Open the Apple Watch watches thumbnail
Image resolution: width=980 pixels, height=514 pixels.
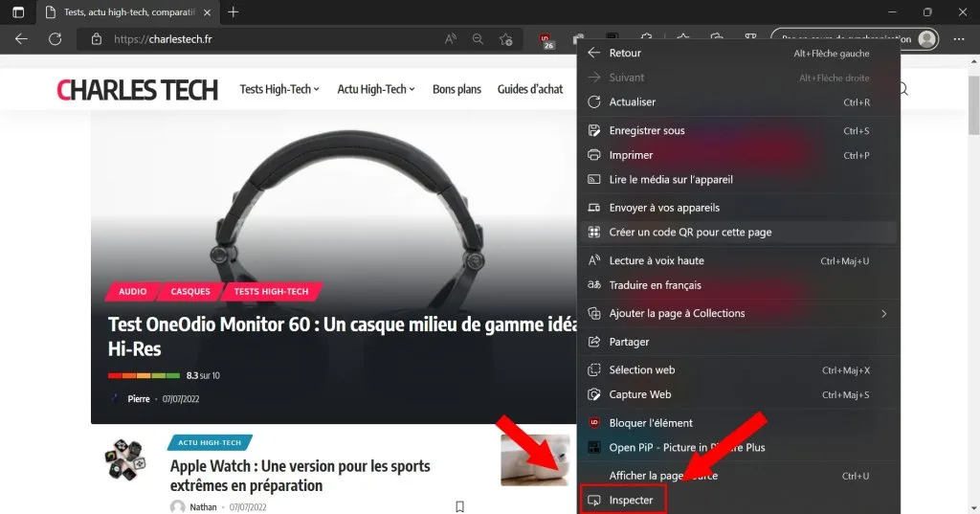[x=125, y=459]
